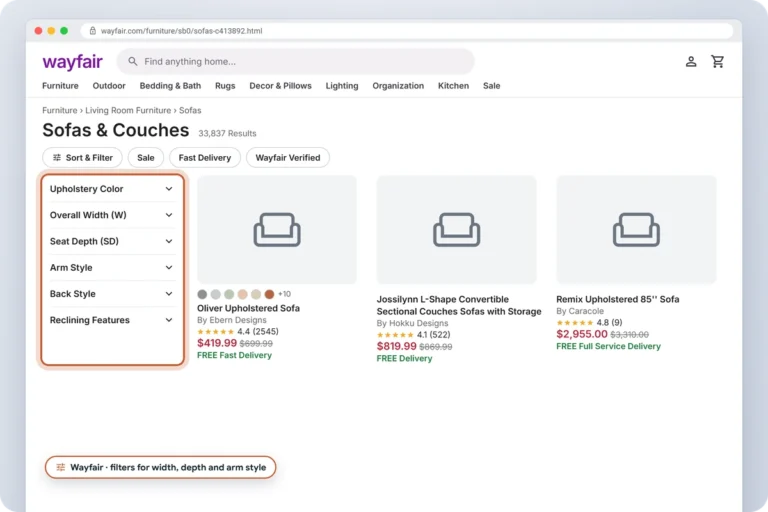Open the Outdoor menu
The image size is (768, 512).
pyautogui.click(x=109, y=86)
